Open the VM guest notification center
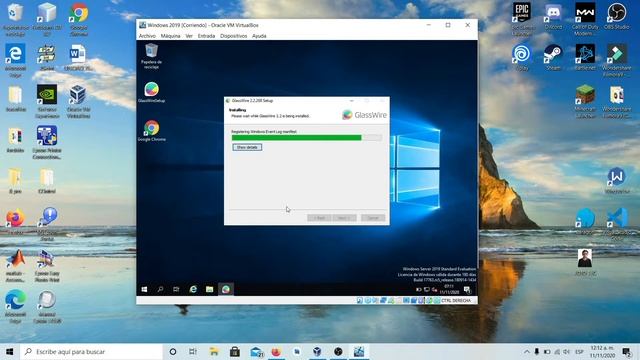Screen dimensions: 640x360 tap(467, 290)
